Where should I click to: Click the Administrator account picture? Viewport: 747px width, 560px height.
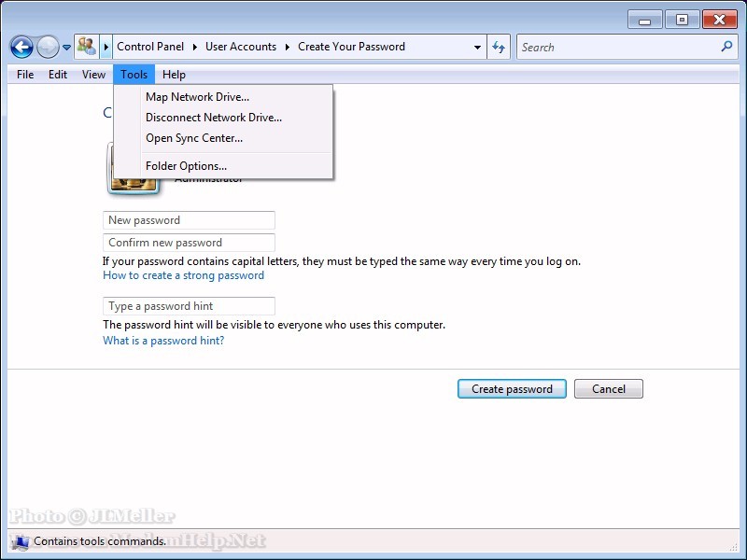pos(134,186)
